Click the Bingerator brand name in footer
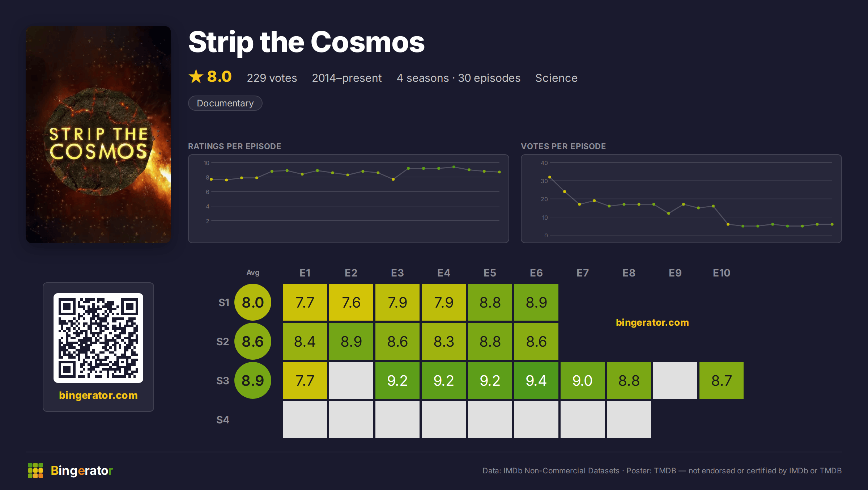The height and width of the screenshot is (490, 868). (x=82, y=470)
